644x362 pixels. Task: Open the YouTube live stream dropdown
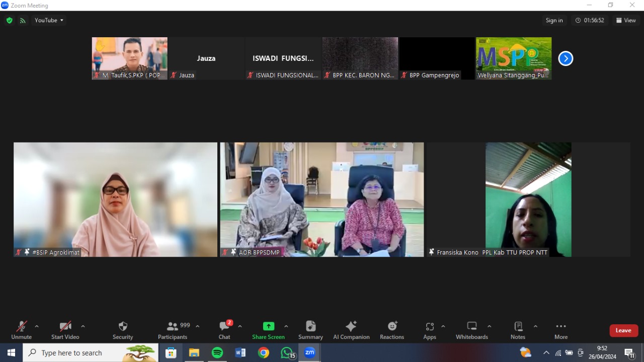49,21
